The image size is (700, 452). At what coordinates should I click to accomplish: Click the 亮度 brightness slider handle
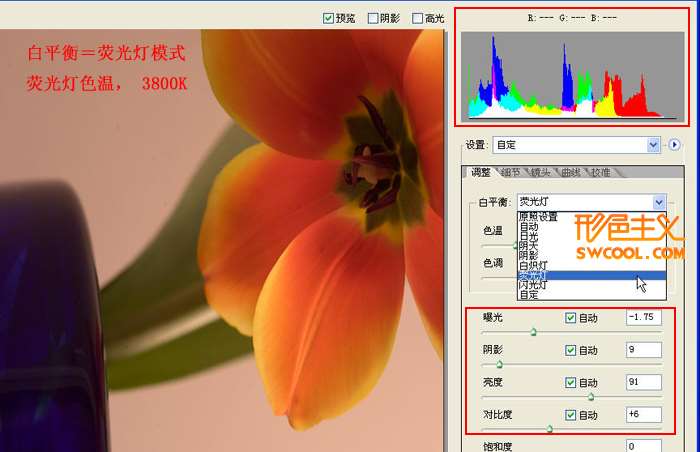coord(590,397)
